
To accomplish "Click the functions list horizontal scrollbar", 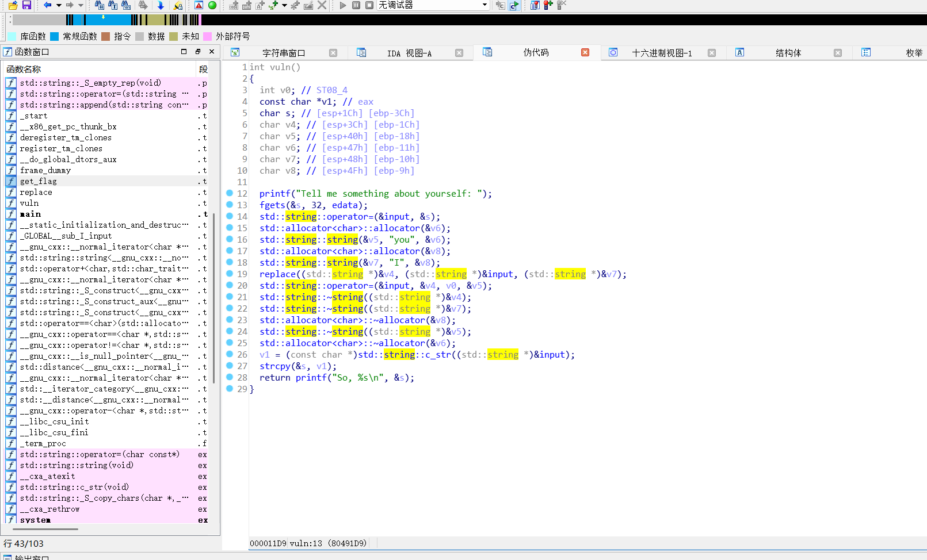I will (44, 528).
